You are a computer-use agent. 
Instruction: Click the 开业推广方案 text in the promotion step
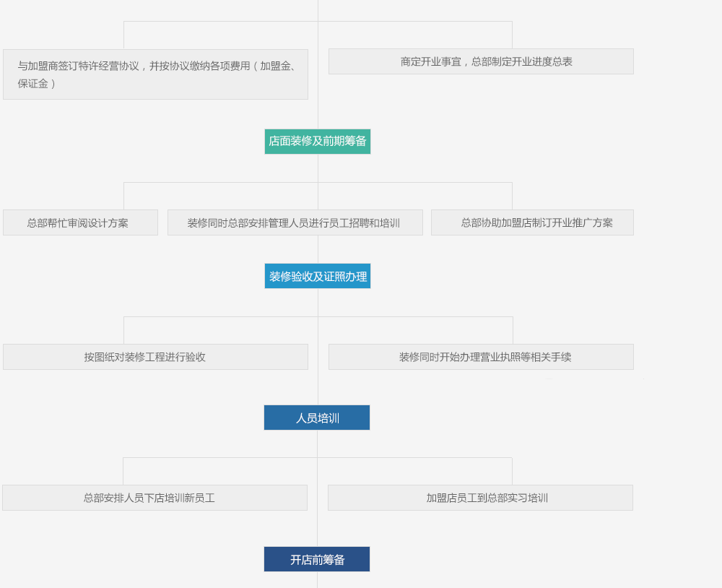coord(583,223)
